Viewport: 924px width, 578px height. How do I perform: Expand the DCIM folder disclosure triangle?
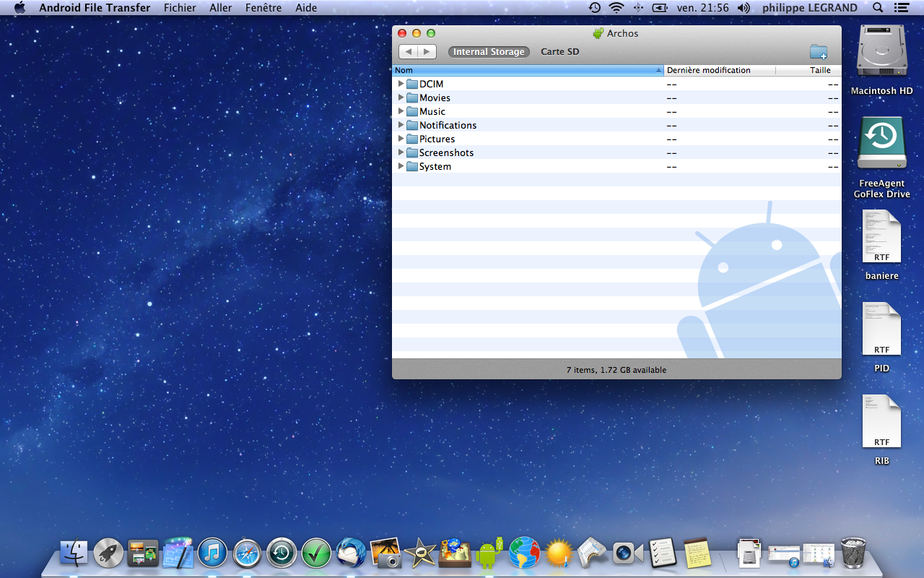tap(401, 84)
